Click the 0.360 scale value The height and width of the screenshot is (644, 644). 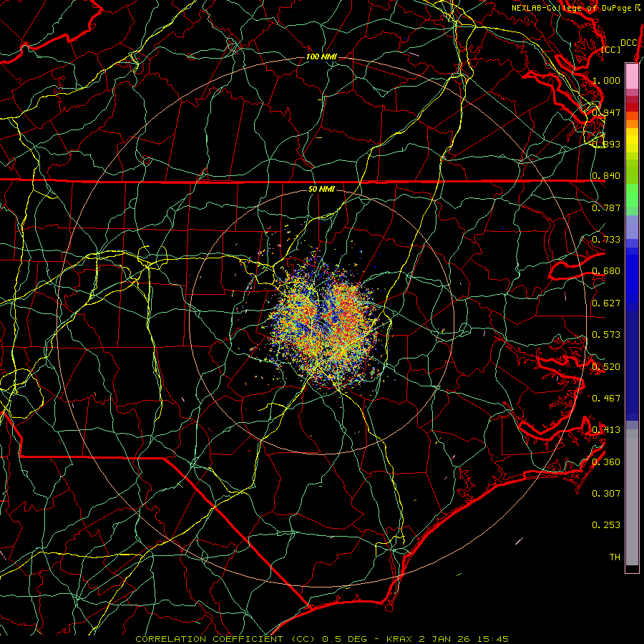point(606,462)
